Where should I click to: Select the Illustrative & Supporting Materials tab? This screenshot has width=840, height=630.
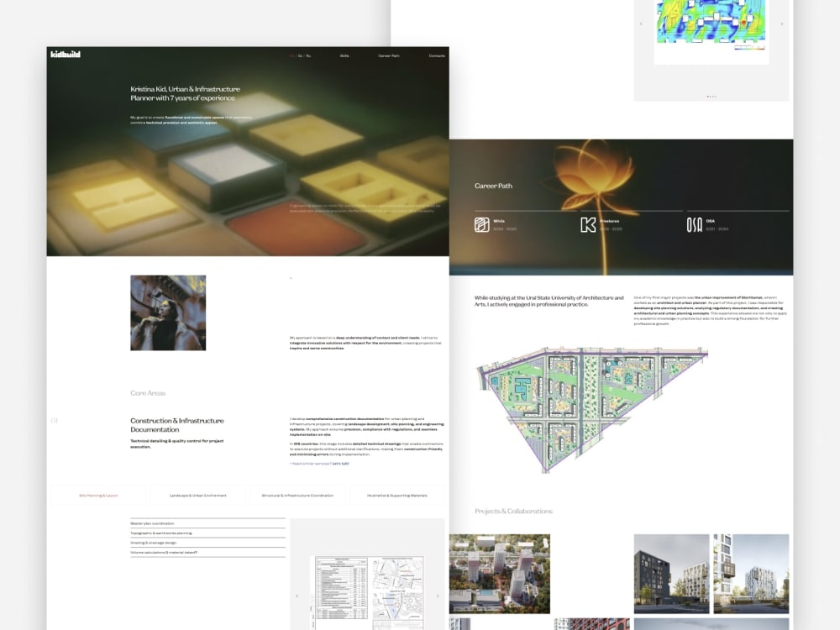click(397, 496)
